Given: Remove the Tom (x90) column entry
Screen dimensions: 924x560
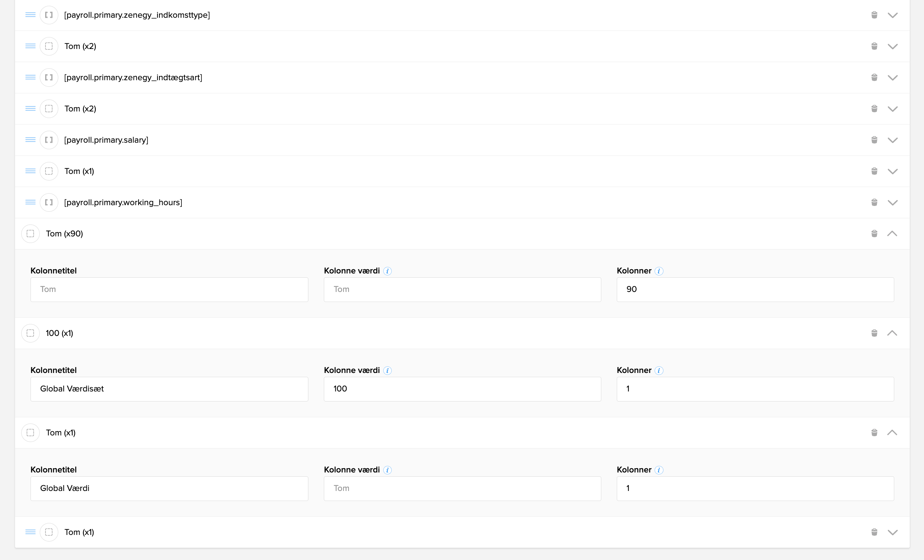Looking at the screenshot, I should click(874, 234).
